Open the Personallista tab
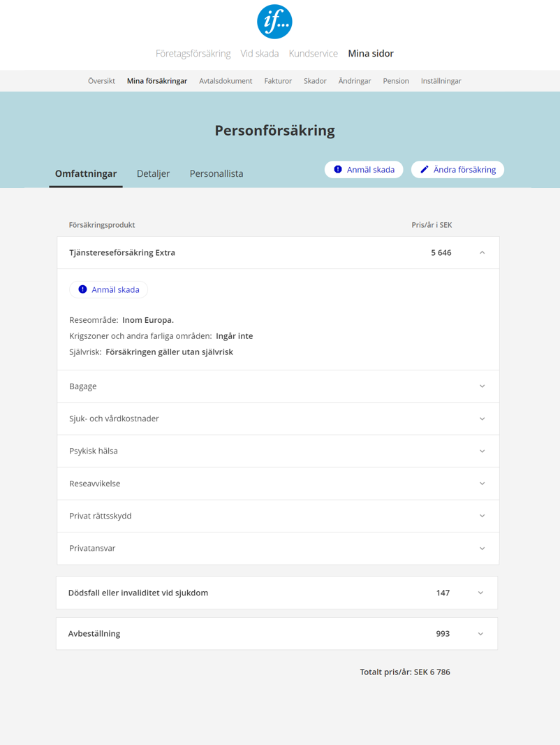Viewport: 560px width, 745px height. tap(216, 173)
